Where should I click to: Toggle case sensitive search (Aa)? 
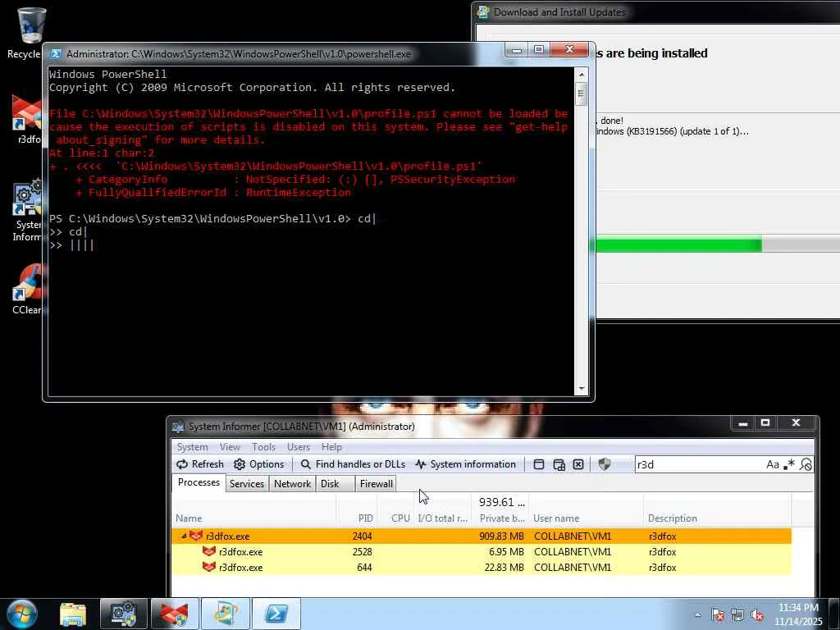[x=772, y=464]
